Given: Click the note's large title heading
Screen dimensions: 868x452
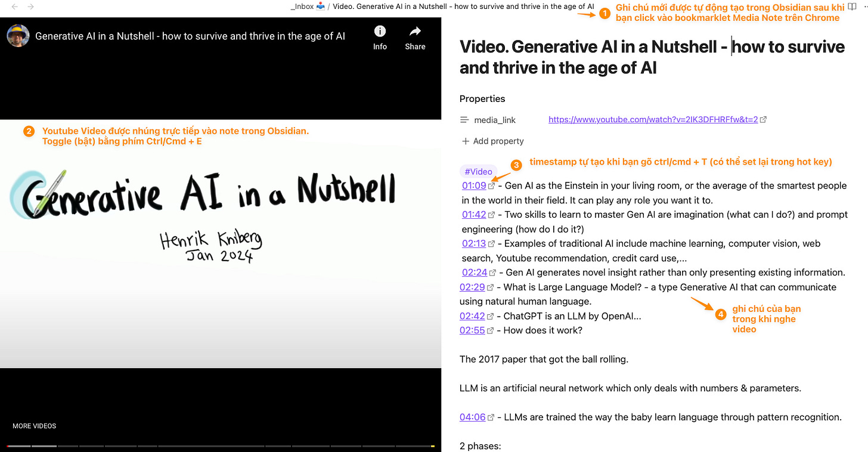Looking at the screenshot, I should pyautogui.click(x=652, y=57).
